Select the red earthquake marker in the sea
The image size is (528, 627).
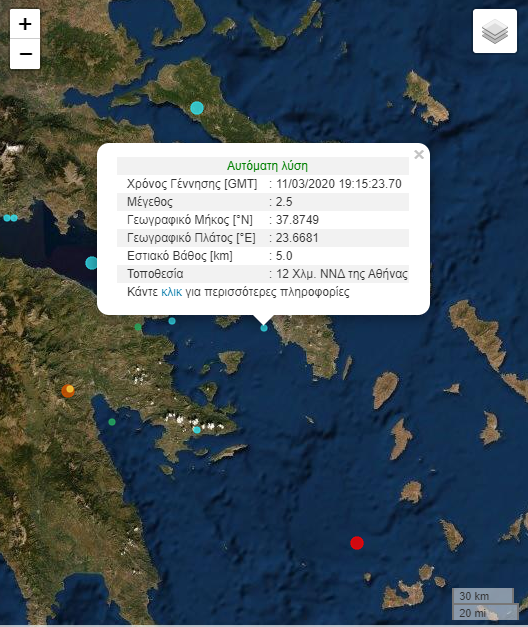357,543
